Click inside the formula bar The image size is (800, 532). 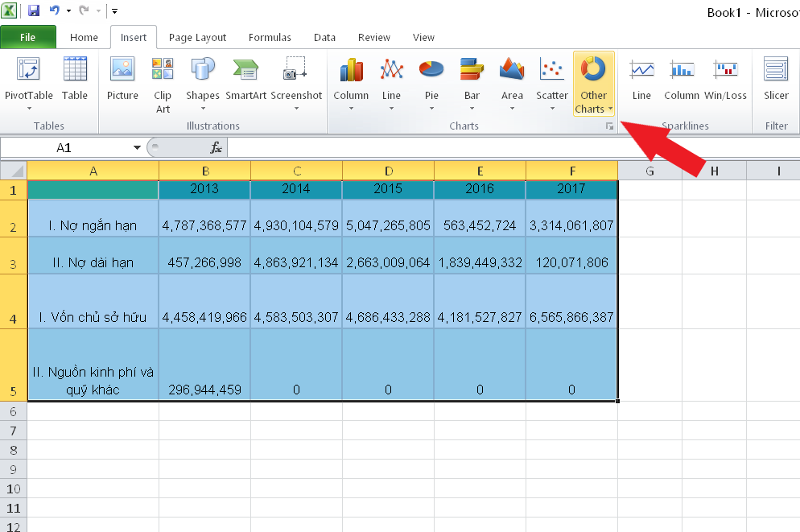click(x=513, y=148)
